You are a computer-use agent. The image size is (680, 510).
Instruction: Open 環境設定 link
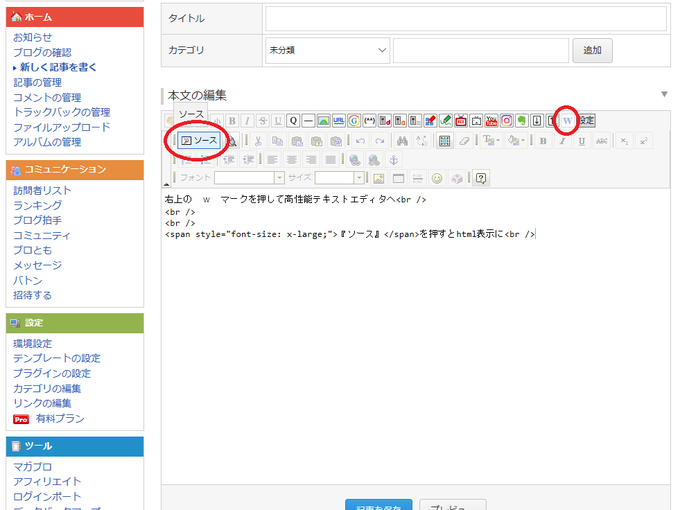pos(33,343)
